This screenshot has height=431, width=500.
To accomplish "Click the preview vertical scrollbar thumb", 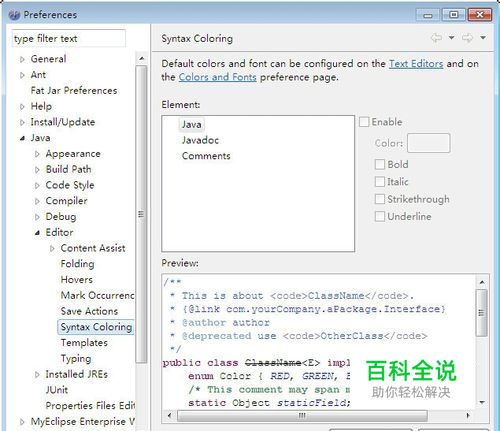I will (482, 313).
